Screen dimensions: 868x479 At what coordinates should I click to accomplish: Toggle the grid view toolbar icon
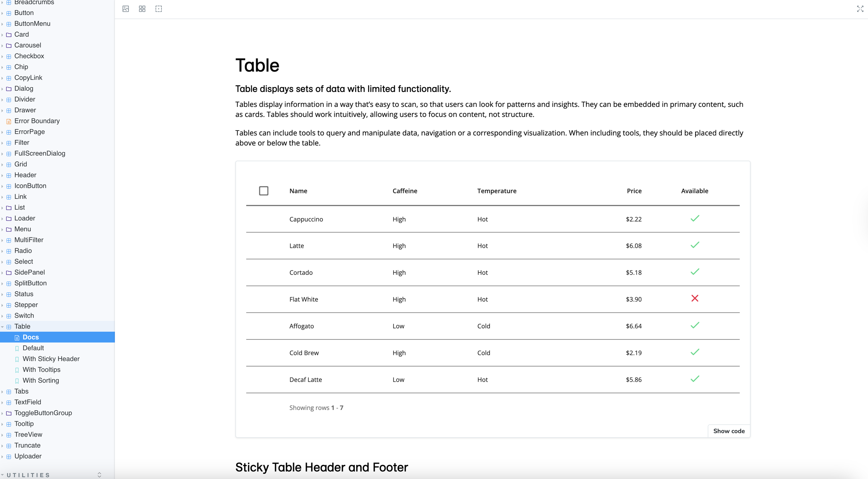click(142, 9)
